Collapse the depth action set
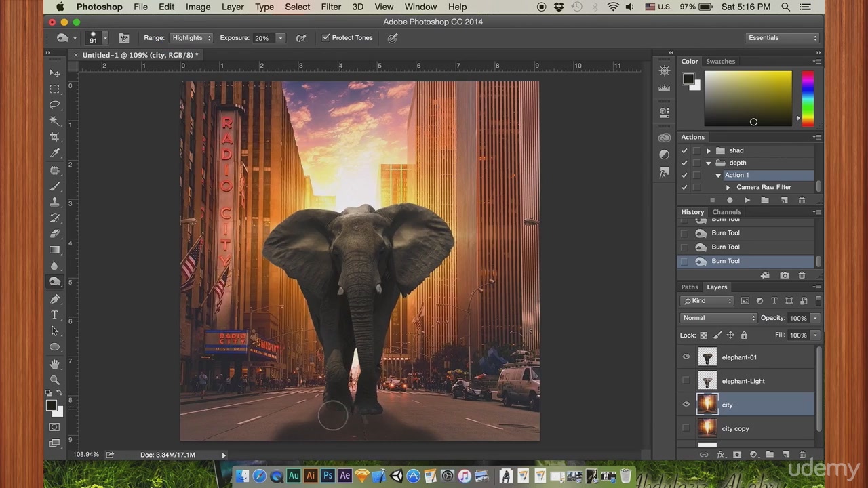 [x=709, y=163]
